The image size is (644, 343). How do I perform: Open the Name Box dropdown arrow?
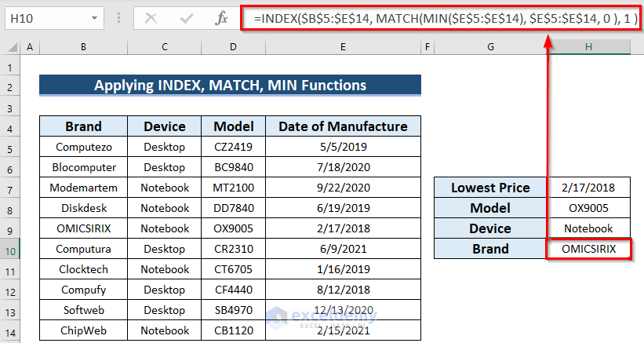click(94, 17)
